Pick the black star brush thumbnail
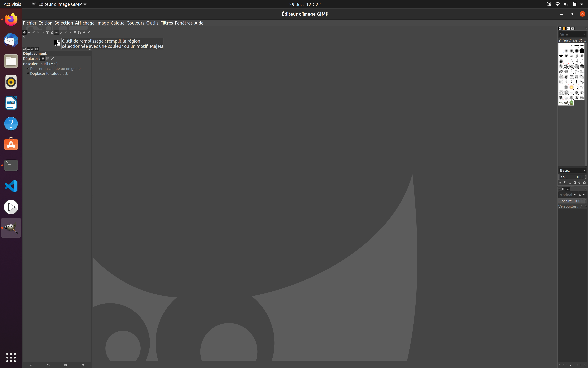 point(561,56)
